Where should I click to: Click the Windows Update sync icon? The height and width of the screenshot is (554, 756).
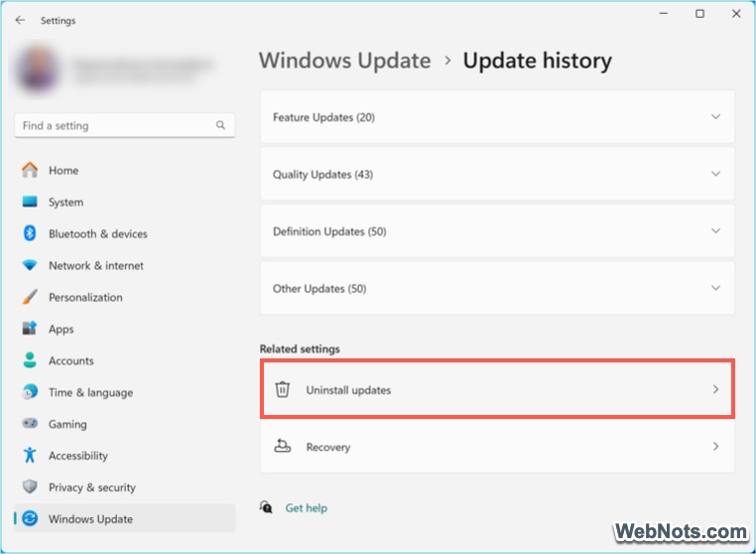click(30, 519)
